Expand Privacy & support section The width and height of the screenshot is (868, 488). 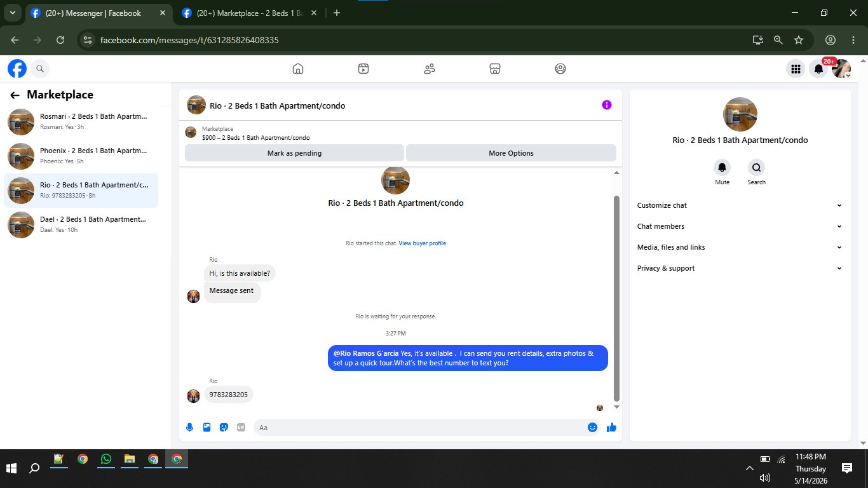[x=740, y=268]
